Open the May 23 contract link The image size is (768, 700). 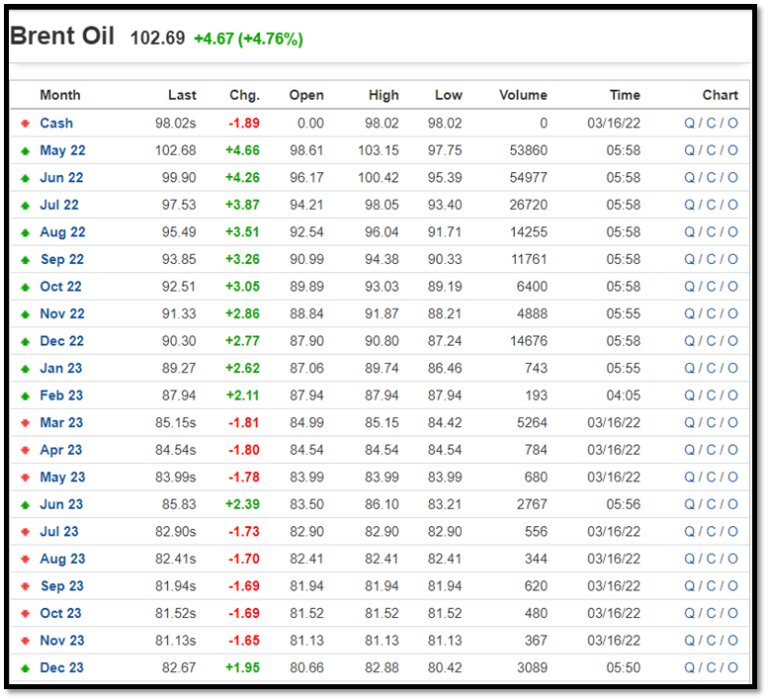click(62, 478)
